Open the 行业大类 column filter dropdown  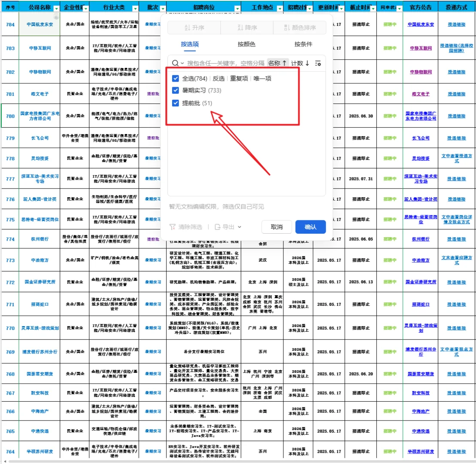point(135,9)
